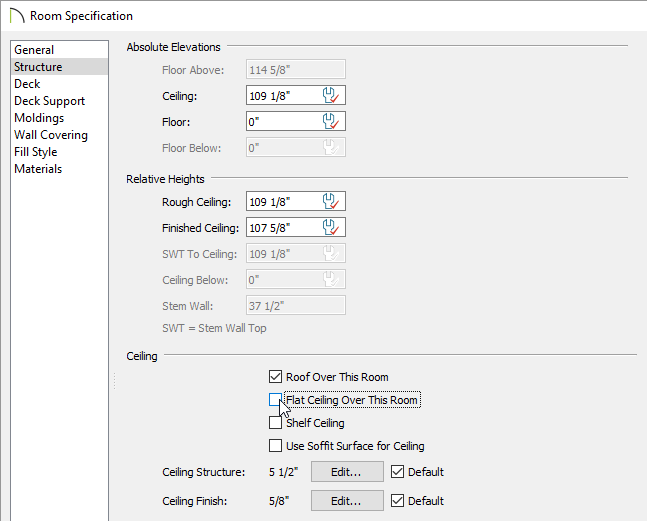Click the SWT To Ceiling value field

click(295, 253)
